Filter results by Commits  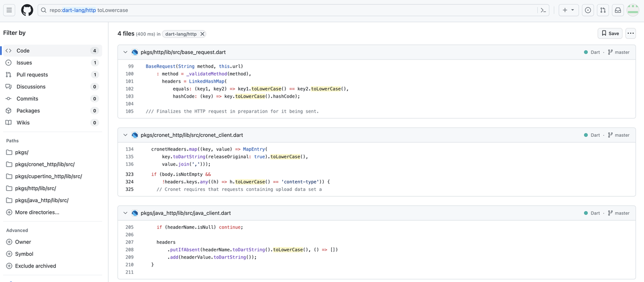coord(52,99)
